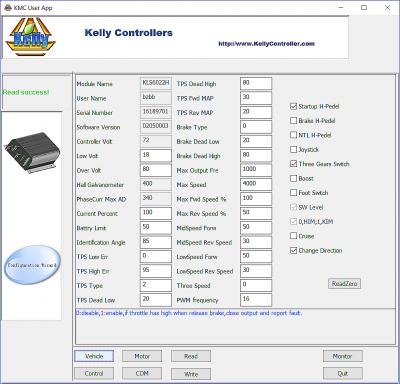Click the Kelly logo image
The image size is (400, 384).
point(30,37)
